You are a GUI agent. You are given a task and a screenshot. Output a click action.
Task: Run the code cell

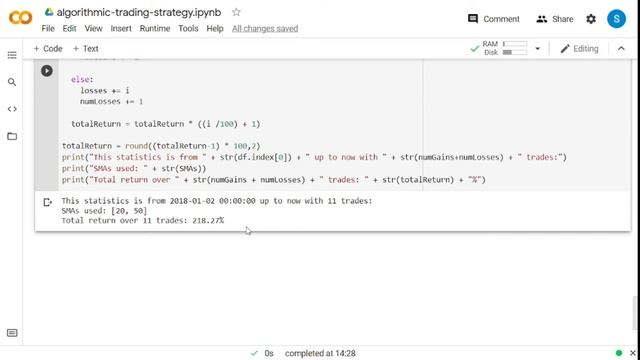click(x=47, y=71)
